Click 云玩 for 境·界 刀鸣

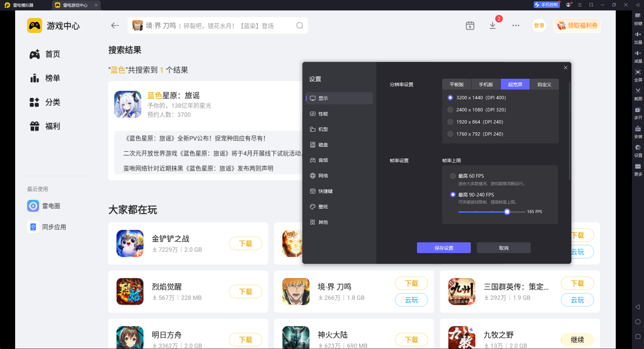pos(412,300)
